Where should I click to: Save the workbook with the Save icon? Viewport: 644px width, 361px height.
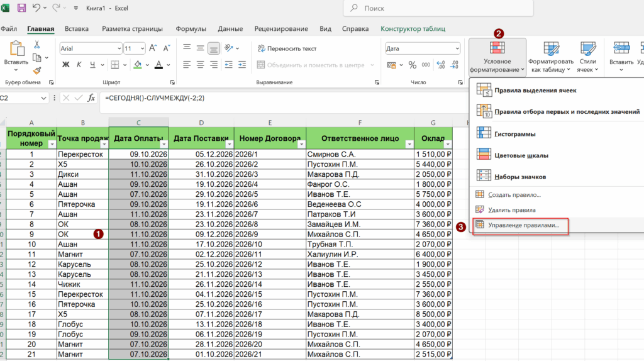pyautogui.click(x=21, y=8)
